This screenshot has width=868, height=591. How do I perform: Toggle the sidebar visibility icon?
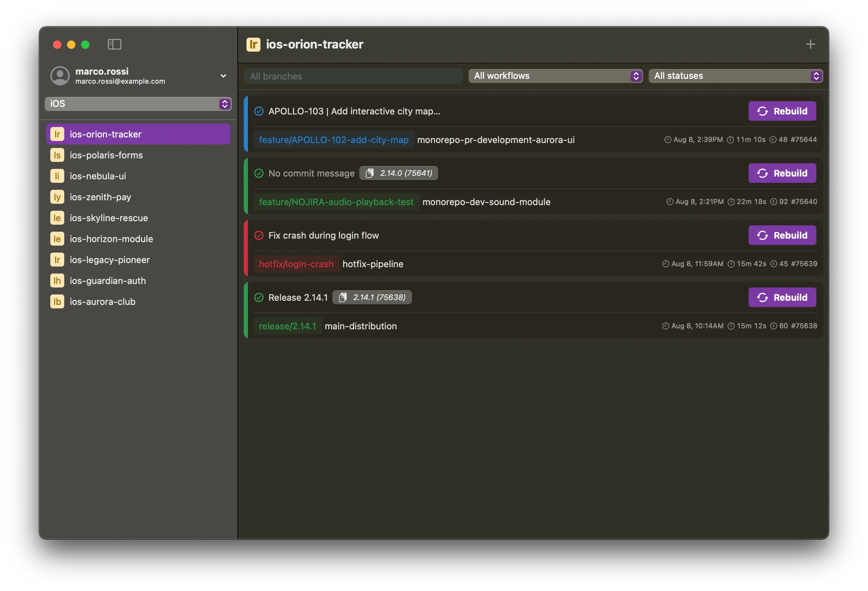tap(114, 44)
